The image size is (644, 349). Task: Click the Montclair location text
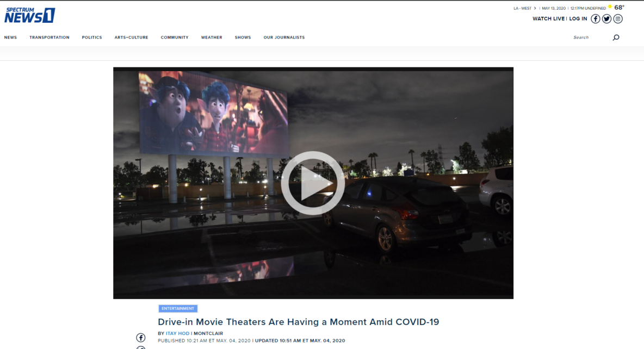click(208, 333)
